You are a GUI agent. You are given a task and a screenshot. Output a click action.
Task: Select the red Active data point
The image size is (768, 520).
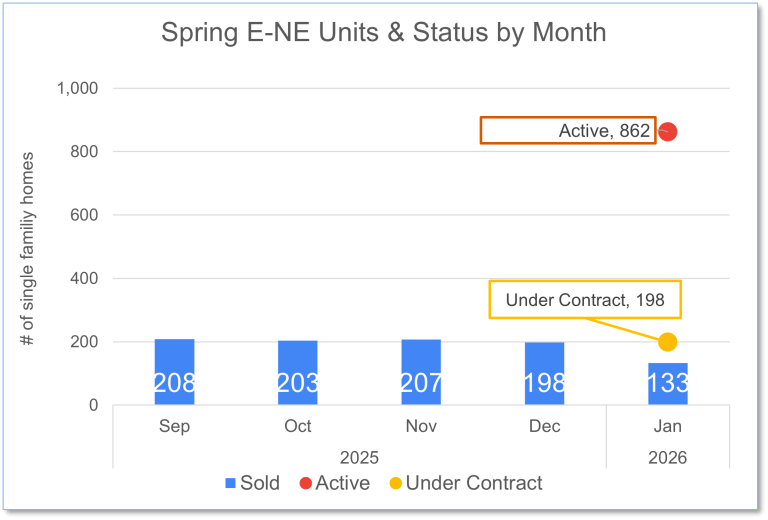point(668,132)
